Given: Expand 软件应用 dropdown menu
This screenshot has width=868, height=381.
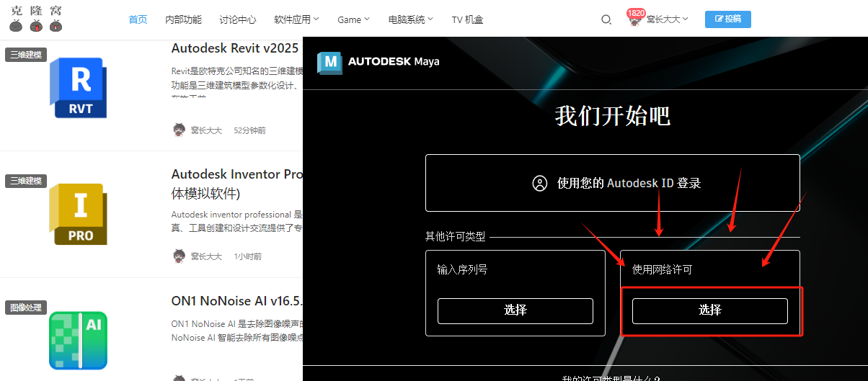Looking at the screenshot, I should click(296, 19).
